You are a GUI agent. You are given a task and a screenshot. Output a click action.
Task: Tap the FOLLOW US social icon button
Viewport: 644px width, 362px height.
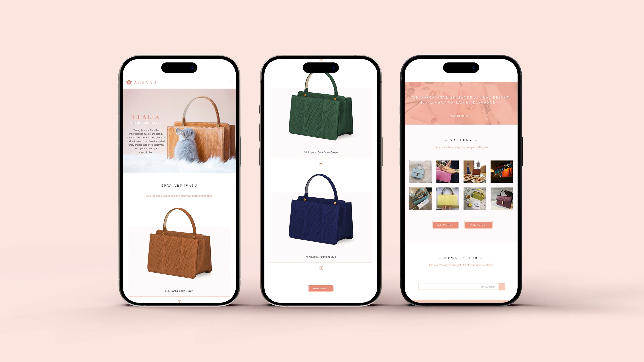(x=479, y=225)
